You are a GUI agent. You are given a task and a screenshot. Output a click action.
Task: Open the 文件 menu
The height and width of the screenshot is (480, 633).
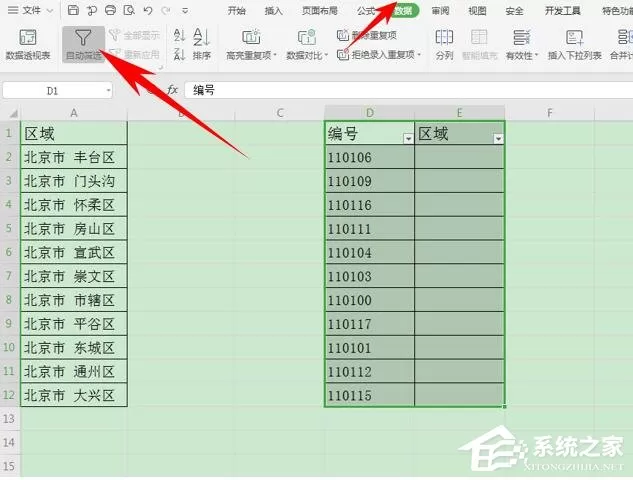(30, 10)
